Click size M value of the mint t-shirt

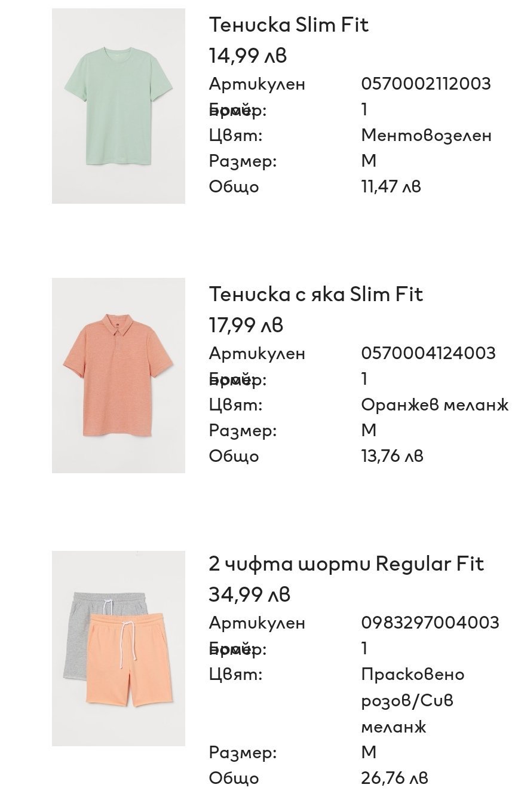[x=369, y=161]
